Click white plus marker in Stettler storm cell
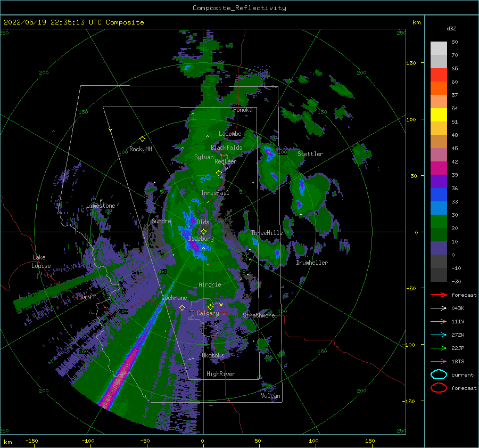 click(x=301, y=214)
